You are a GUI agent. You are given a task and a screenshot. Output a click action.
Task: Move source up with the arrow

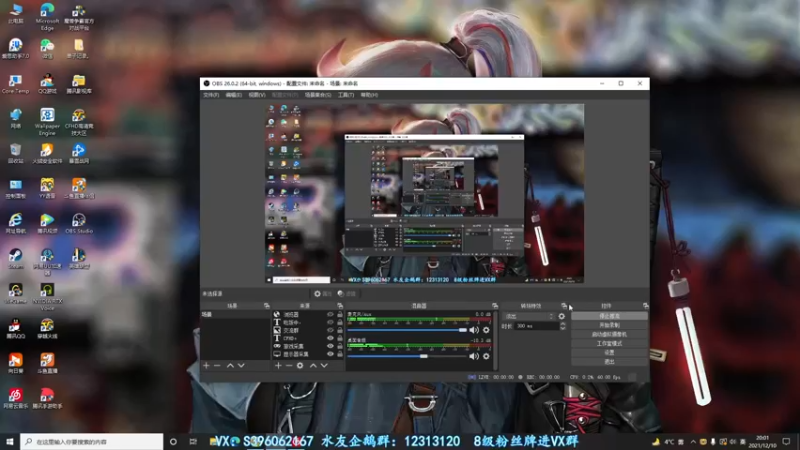coord(313,366)
